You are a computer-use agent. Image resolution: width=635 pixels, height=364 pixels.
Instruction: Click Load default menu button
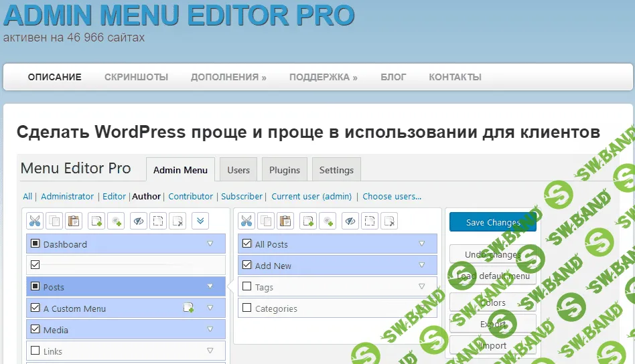click(493, 276)
